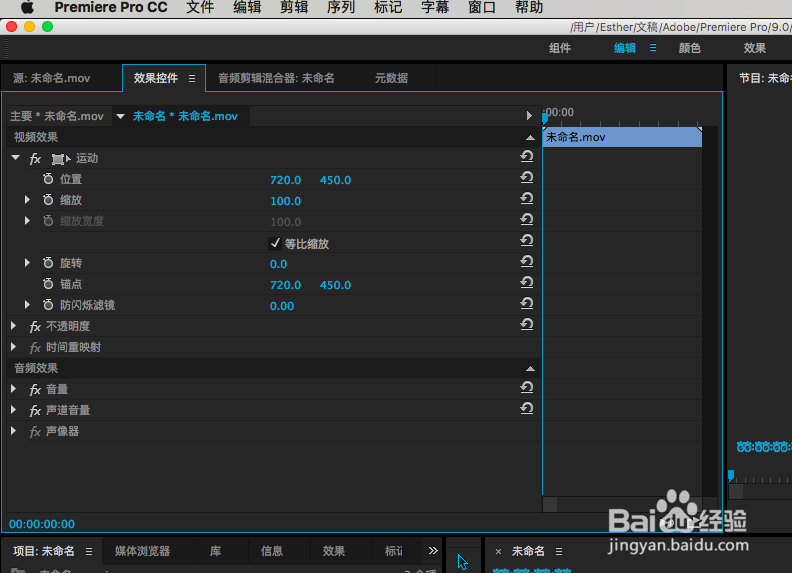Viewport: 792px width, 573px height.
Task: Expand the 声像器 effect
Action: pyautogui.click(x=14, y=431)
